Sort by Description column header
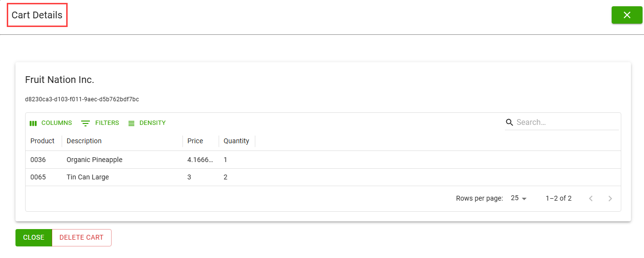 84,141
